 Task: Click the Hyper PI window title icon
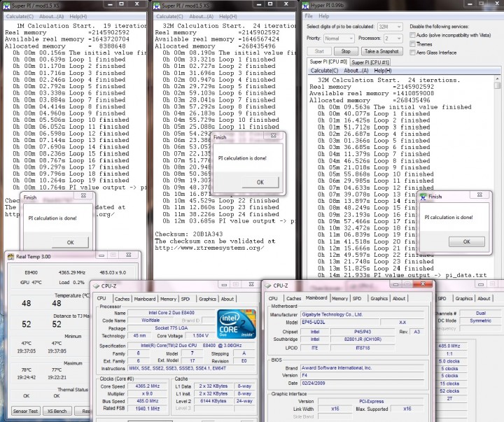point(305,6)
